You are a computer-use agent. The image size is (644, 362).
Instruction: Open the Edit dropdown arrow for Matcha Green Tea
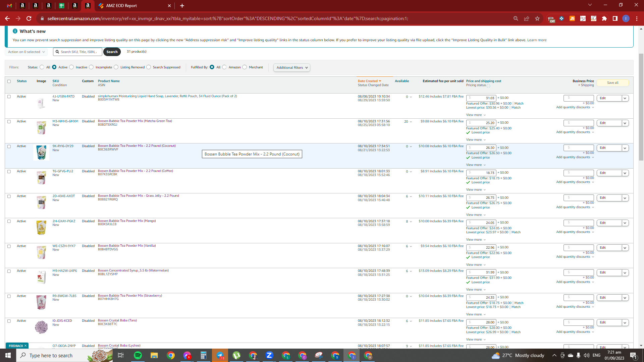click(x=625, y=123)
